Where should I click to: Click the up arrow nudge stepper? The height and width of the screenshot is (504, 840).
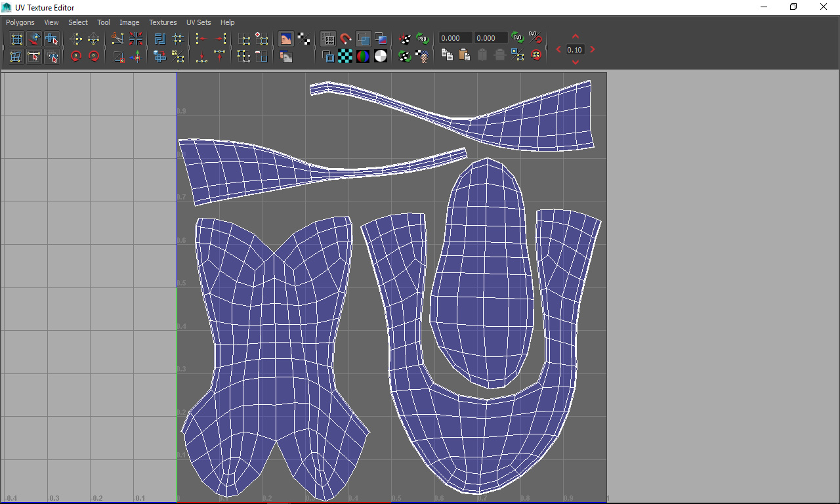pos(576,37)
